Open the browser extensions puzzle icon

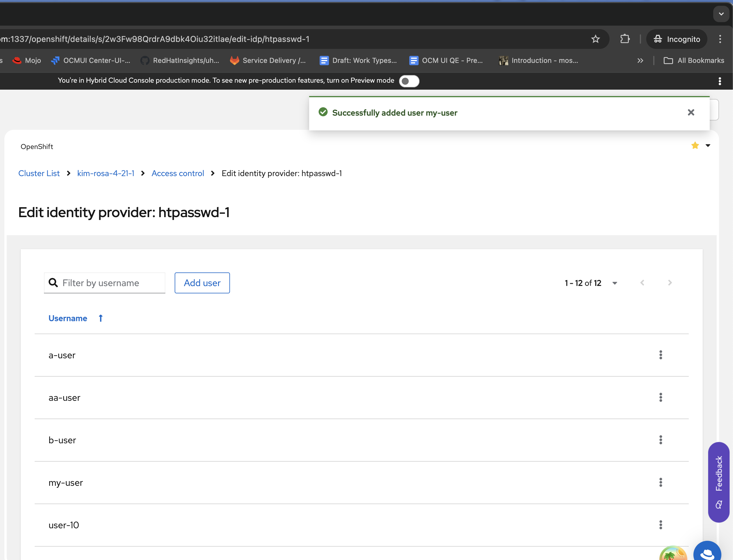[625, 39]
